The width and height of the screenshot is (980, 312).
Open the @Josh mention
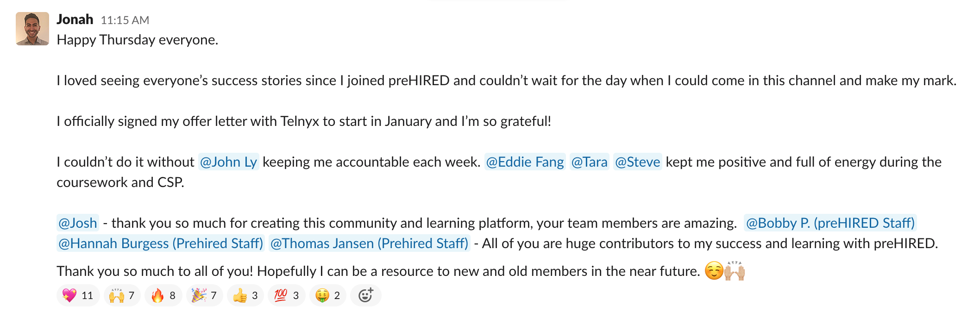pyautogui.click(x=78, y=223)
